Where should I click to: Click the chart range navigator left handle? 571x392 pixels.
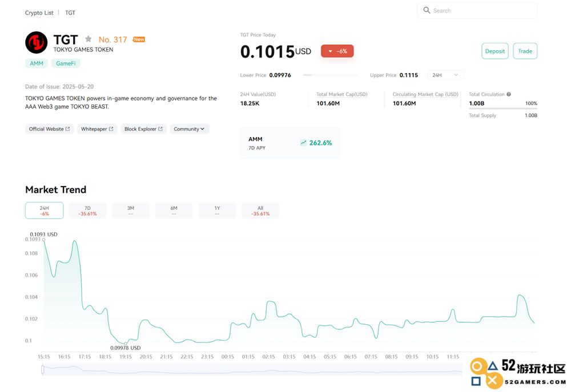coord(43,369)
